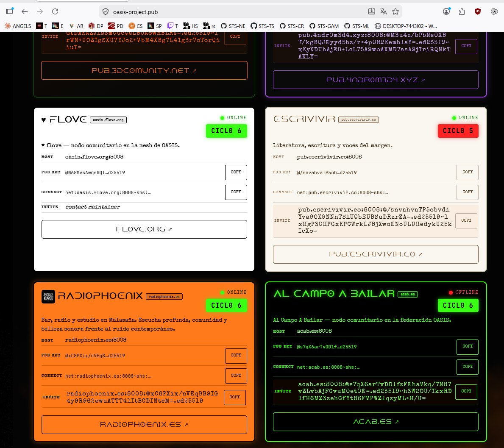This screenshot has height=448, width=504.
Task: Open the STS-TS GitHub bookmark
Action: [262, 26]
